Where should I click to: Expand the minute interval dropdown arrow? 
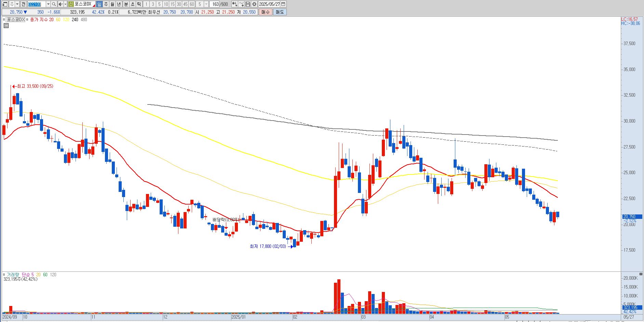coord(206,4)
